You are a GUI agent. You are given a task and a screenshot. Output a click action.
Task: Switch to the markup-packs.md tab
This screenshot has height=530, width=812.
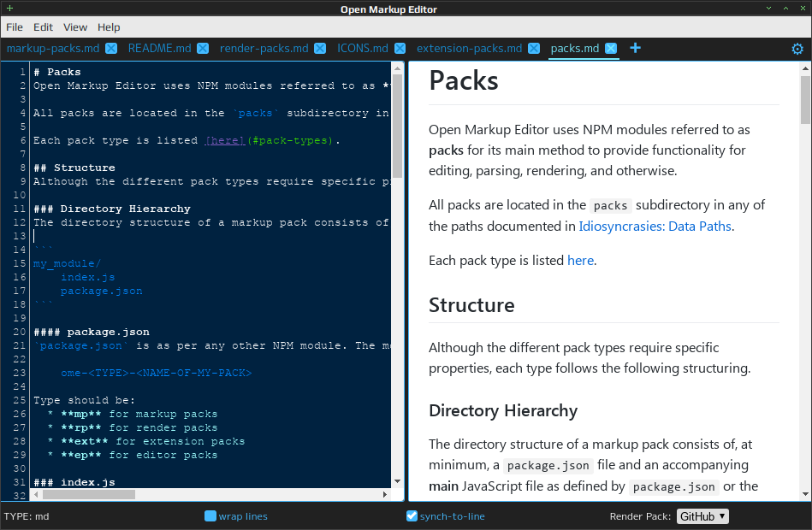tap(53, 48)
